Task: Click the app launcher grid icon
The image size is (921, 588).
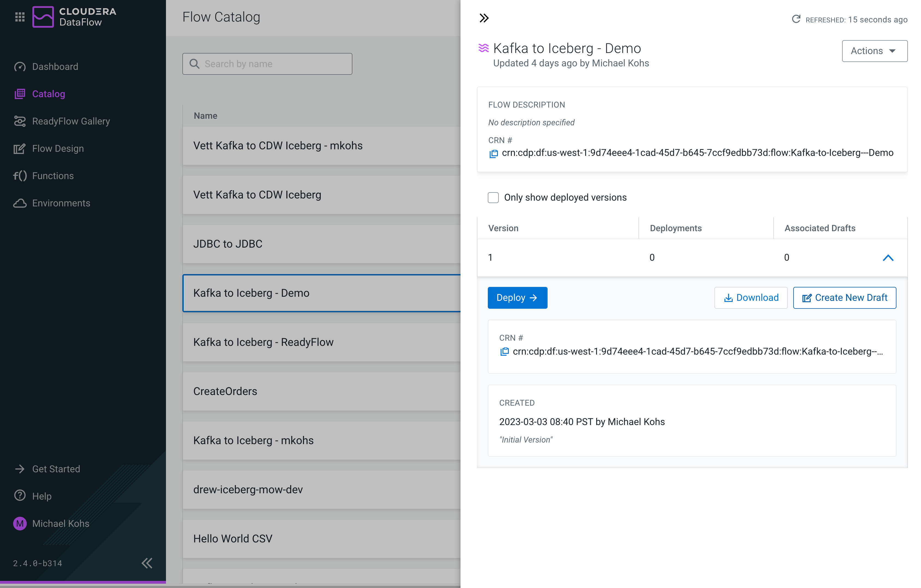Action: click(x=19, y=16)
